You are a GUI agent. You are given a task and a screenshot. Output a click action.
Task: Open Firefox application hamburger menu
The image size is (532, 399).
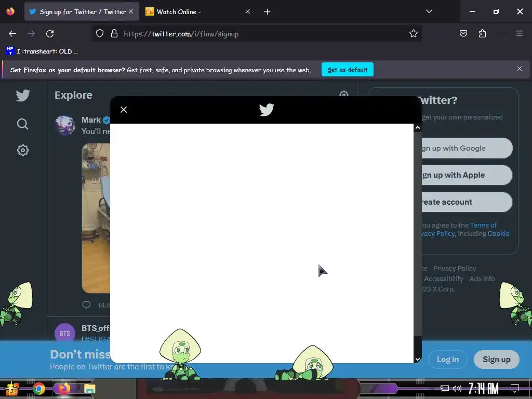[520, 33]
